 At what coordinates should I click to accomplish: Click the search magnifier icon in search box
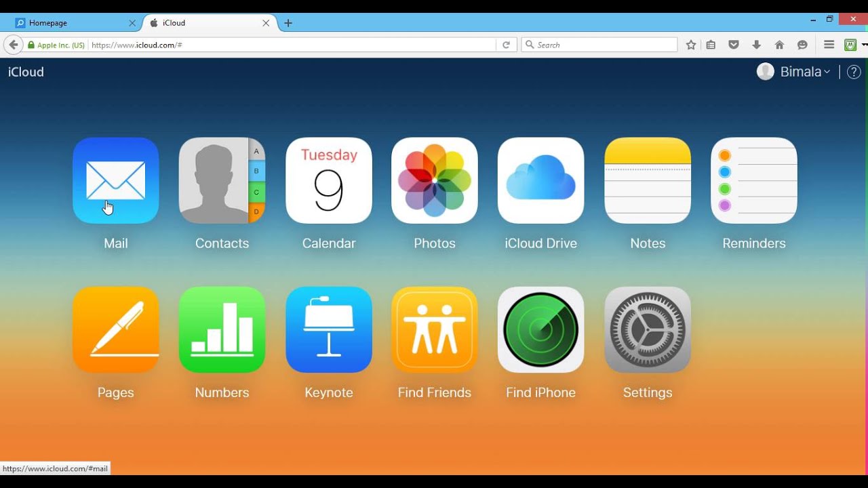click(530, 45)
